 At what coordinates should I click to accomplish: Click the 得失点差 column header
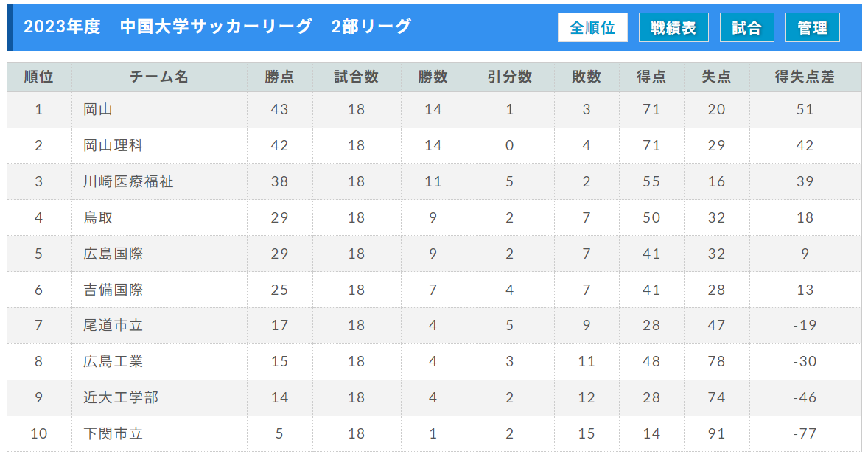coord(805,77)
